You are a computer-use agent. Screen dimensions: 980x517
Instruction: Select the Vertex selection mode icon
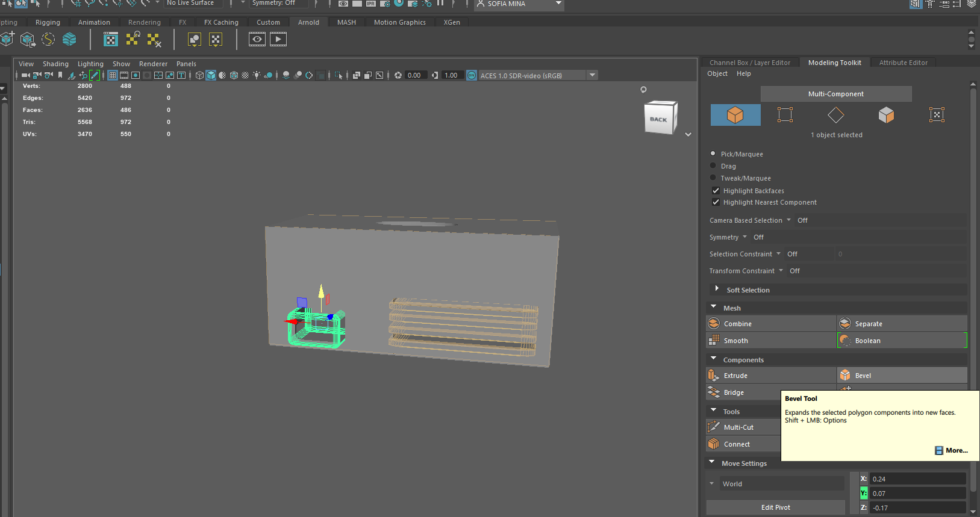785,115
